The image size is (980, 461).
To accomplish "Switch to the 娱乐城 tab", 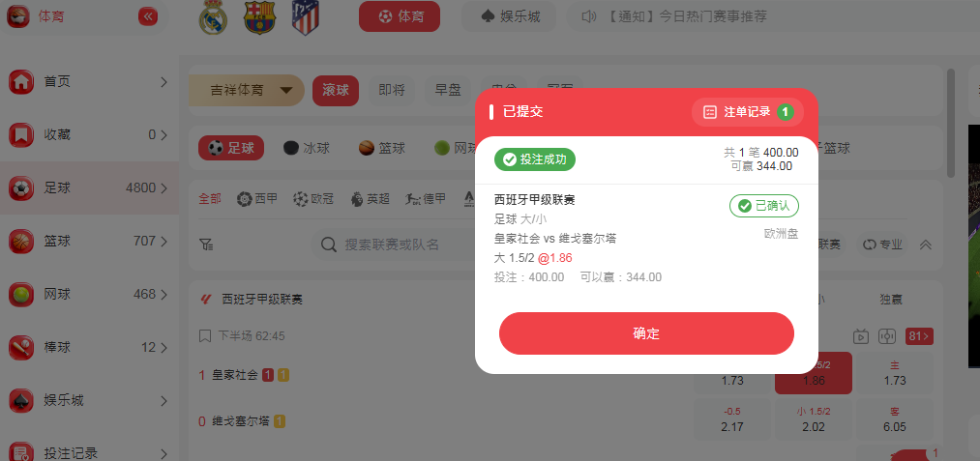I will pos(509,16).
